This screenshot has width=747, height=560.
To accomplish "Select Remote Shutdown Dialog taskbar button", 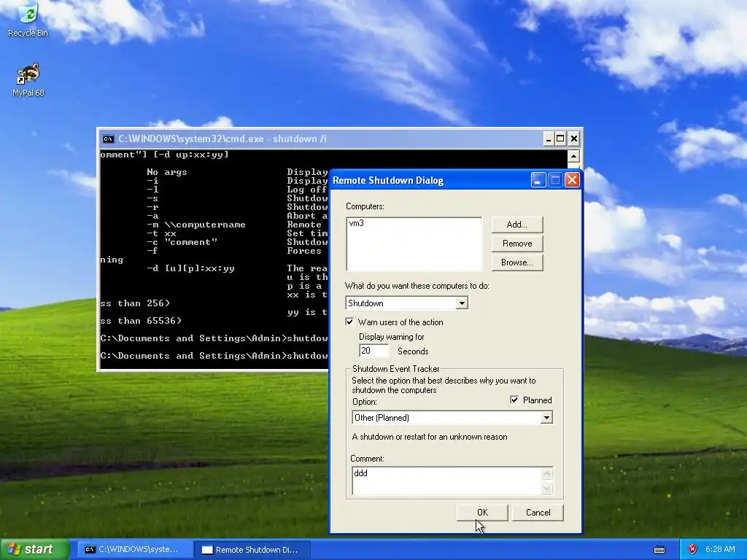I will [252, 550].
